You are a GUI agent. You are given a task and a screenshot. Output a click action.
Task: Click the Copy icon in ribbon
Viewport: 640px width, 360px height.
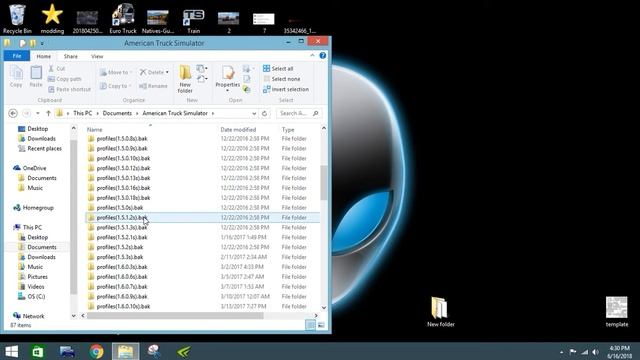16,76
